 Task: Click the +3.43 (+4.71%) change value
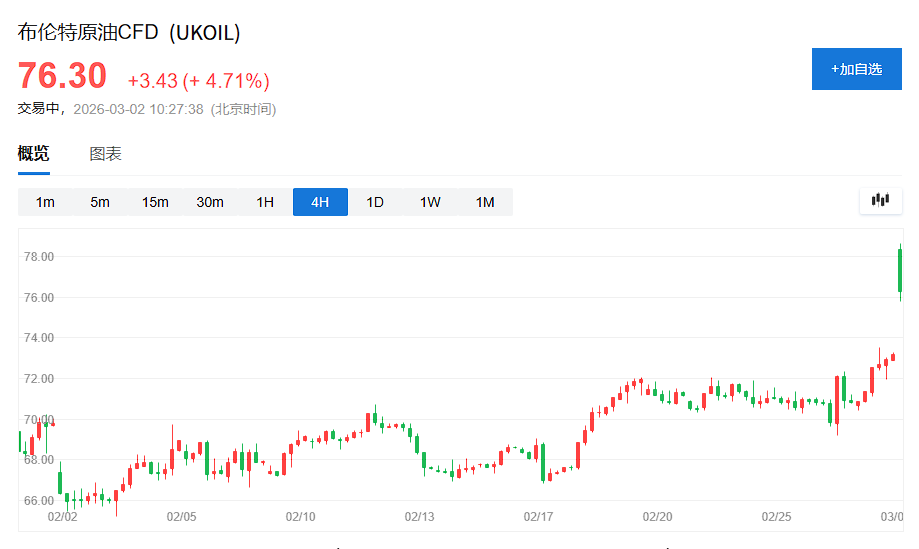click(x=198, y=80)
